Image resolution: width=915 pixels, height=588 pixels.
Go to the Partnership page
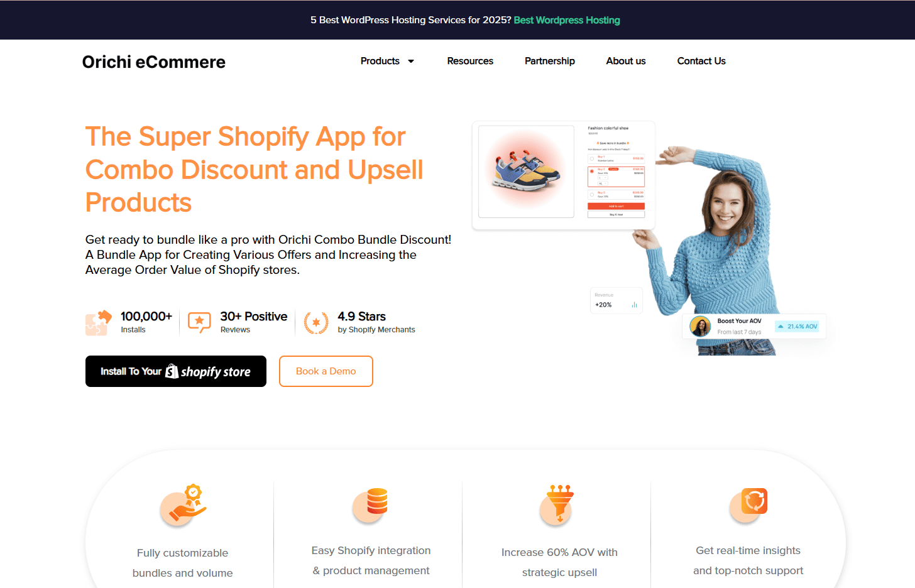point(550,61)
